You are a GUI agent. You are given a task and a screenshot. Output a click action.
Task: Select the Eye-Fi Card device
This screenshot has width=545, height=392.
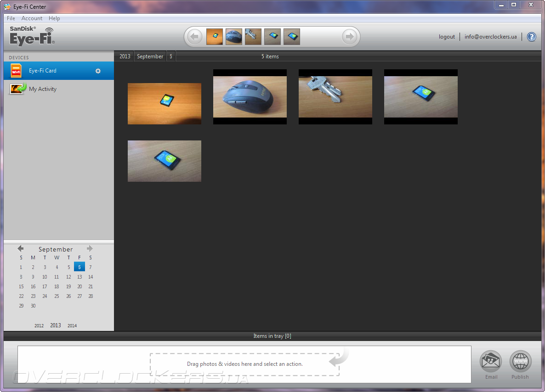tap(59, 71)
